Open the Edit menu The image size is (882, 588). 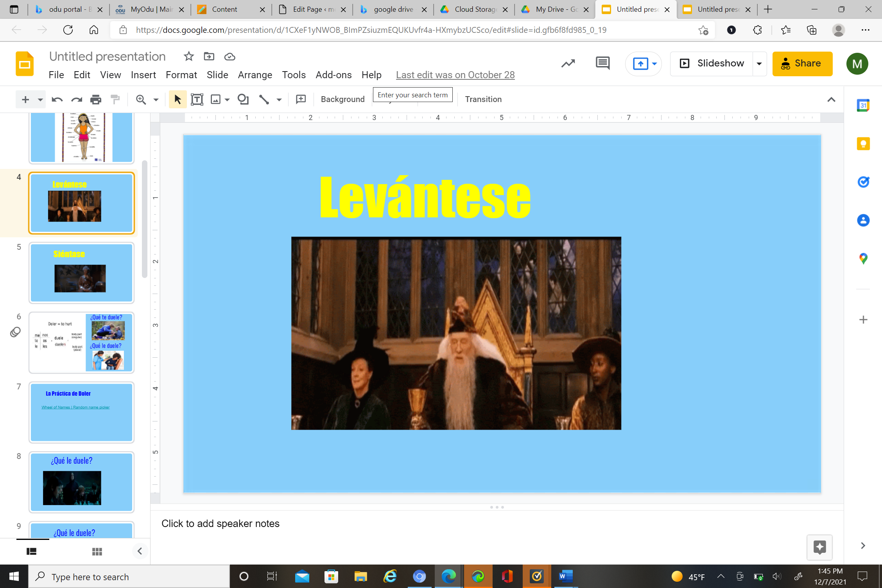click(82, 75)
